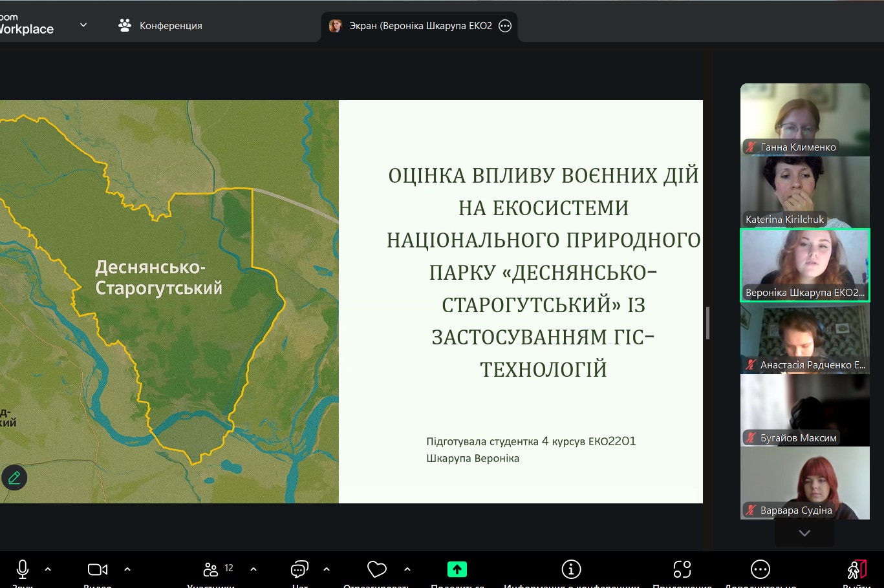Open the Participants panel icon
884x588 pixels.
[x=211, y=569]
